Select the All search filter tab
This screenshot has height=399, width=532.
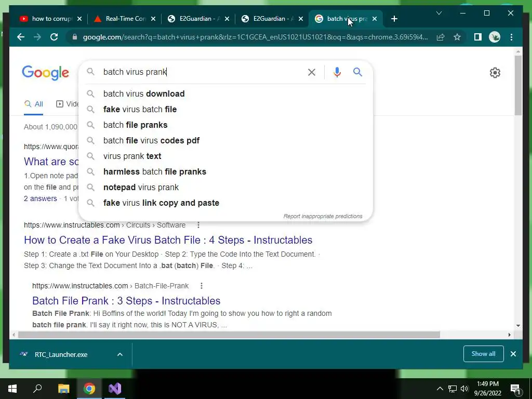click(x=34, y=104)
